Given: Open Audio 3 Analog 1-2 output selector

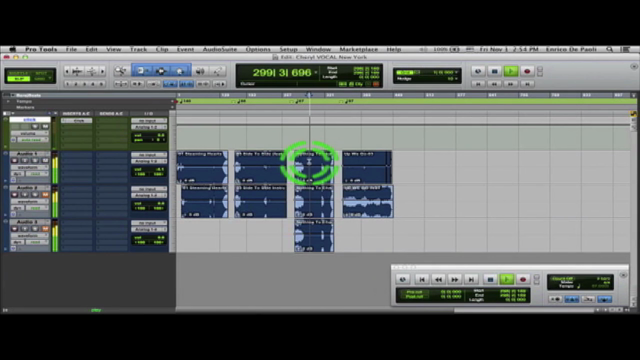Looking at the screenshot, I should (x=149, y=229).
